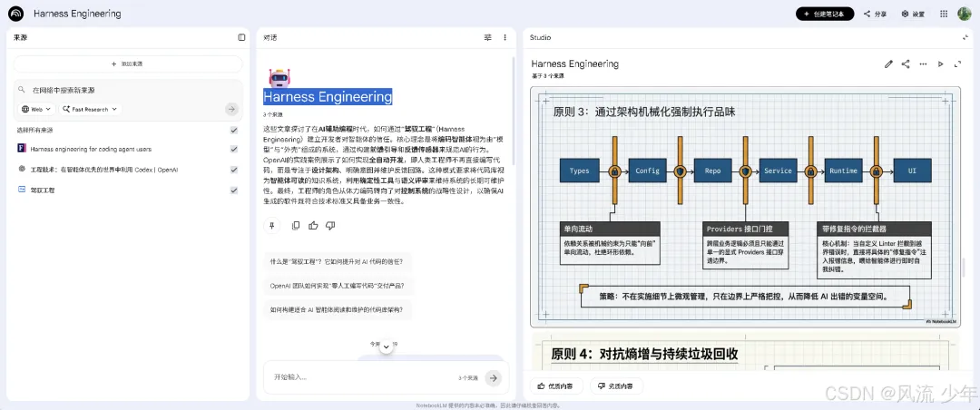Mark the chat summary response as bad

[330, 226]
